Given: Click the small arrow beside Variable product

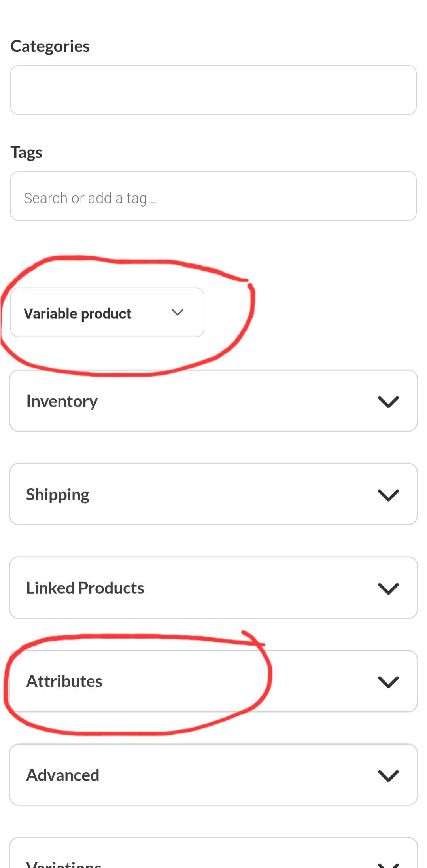Looking at the screenshot, I should [x=178, y=313].
